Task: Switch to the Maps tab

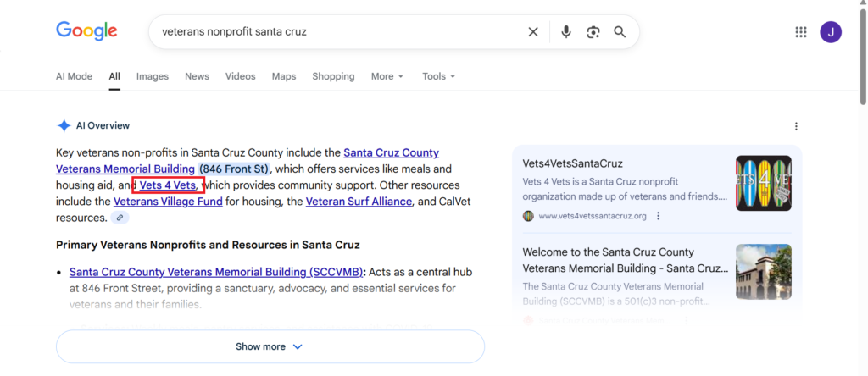Action: pos(284,76)
